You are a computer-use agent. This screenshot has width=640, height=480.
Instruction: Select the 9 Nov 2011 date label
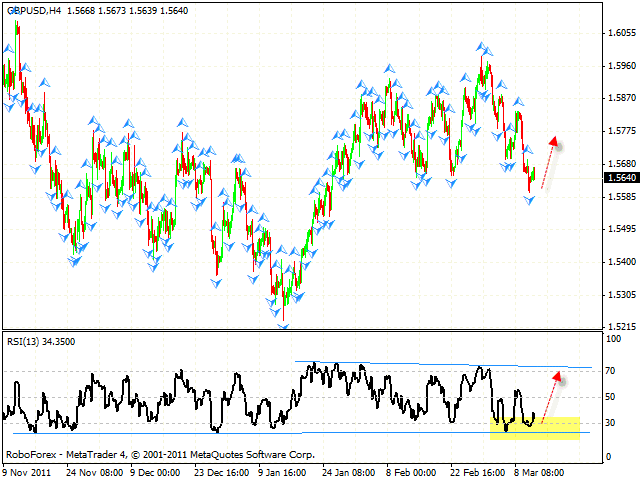click(27, 472)
